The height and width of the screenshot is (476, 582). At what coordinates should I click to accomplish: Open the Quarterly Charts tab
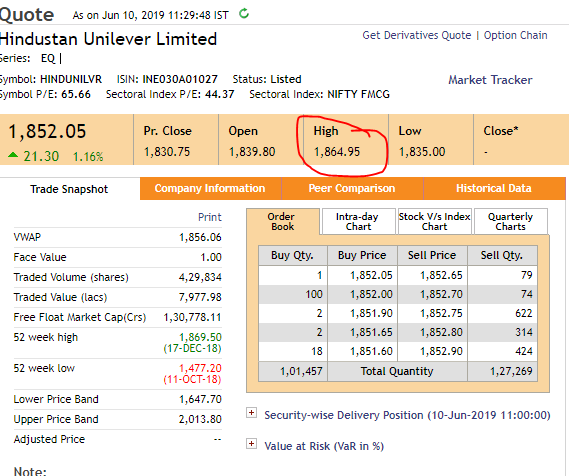(x=510, y=222)
